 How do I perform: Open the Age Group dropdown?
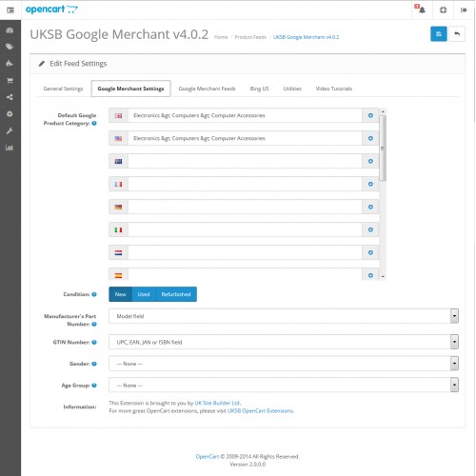pyautogui.click(x=284, y=386)
